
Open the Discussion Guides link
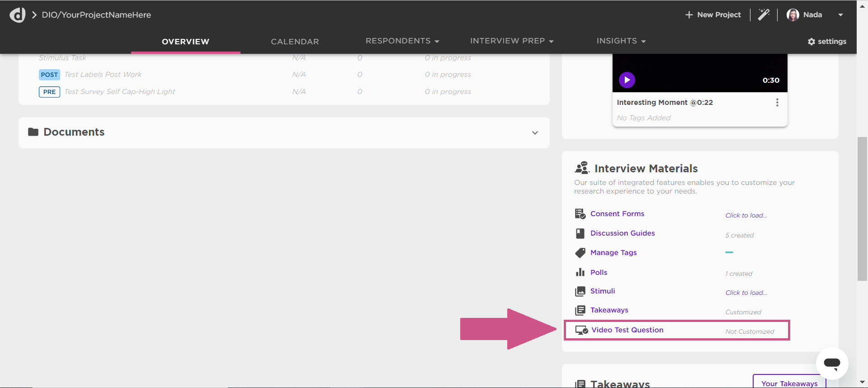coord(623,233)
